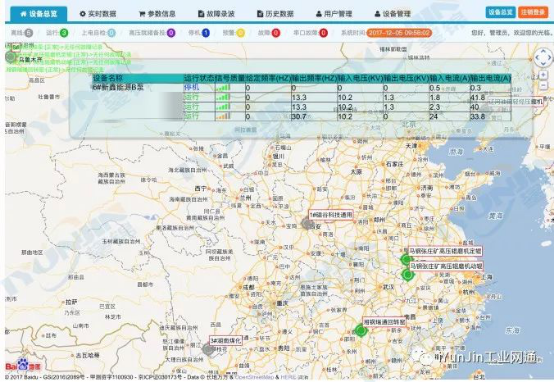This screenshot has height=382, width=554.
Task: Click the Baidu logo on the map
Action: coord(23,365)
